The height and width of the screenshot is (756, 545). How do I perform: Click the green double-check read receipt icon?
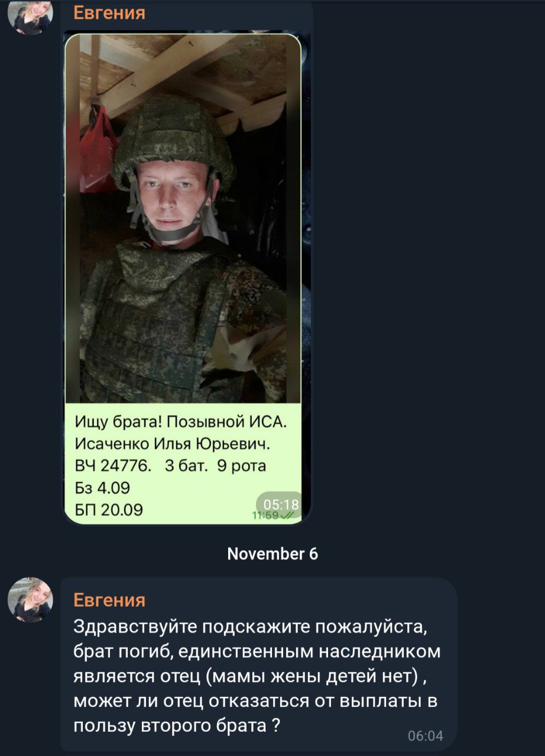click(287, 516)
